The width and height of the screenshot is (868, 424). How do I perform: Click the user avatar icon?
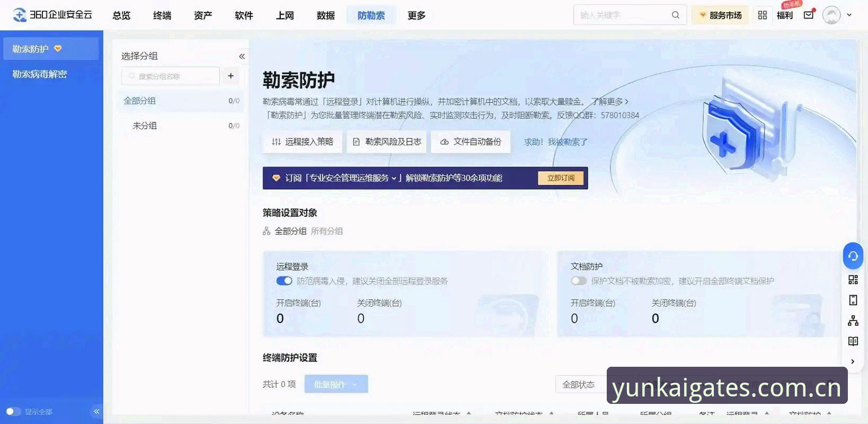coord(831,15)
